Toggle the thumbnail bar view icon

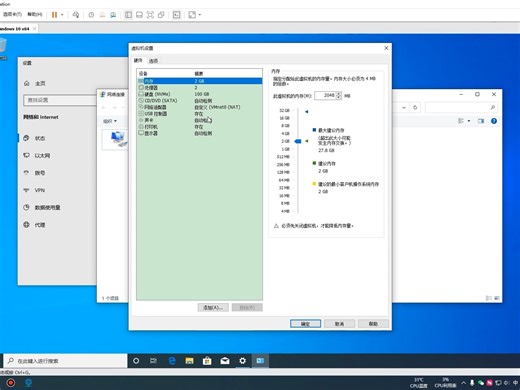pos(139,15)
